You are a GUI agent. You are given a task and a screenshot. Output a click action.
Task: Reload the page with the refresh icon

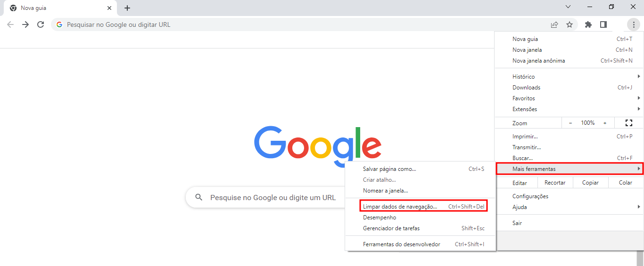click(41, 24)
